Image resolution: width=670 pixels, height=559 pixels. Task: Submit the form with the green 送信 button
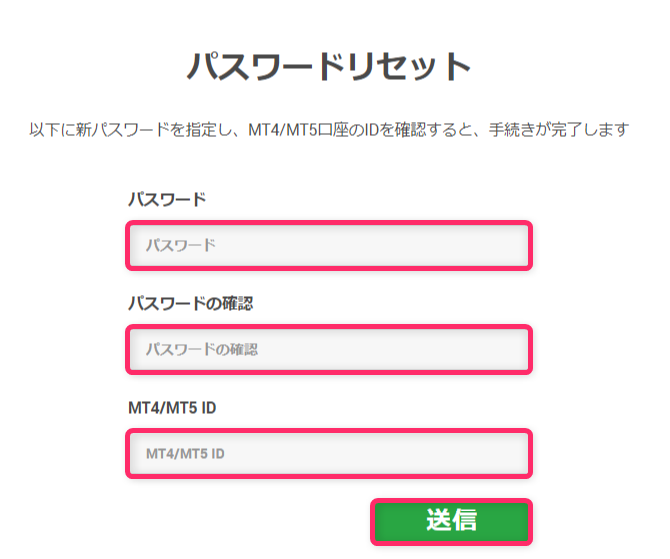(452, 521)
